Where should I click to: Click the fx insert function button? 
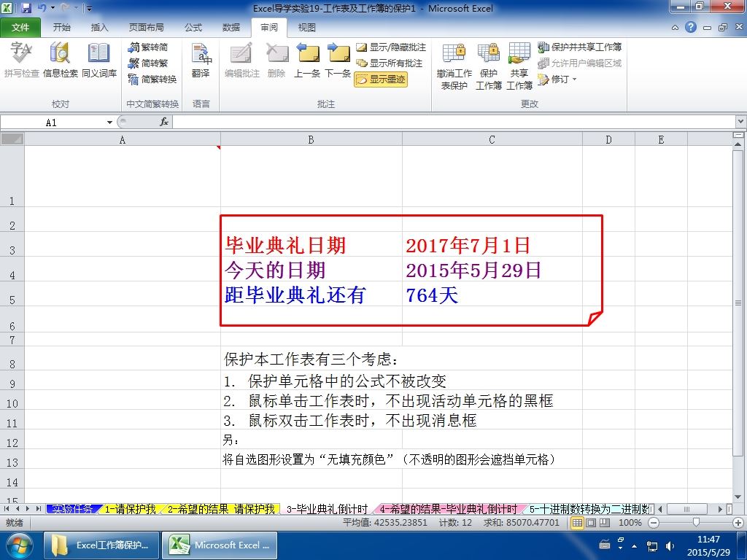[164, 122]
